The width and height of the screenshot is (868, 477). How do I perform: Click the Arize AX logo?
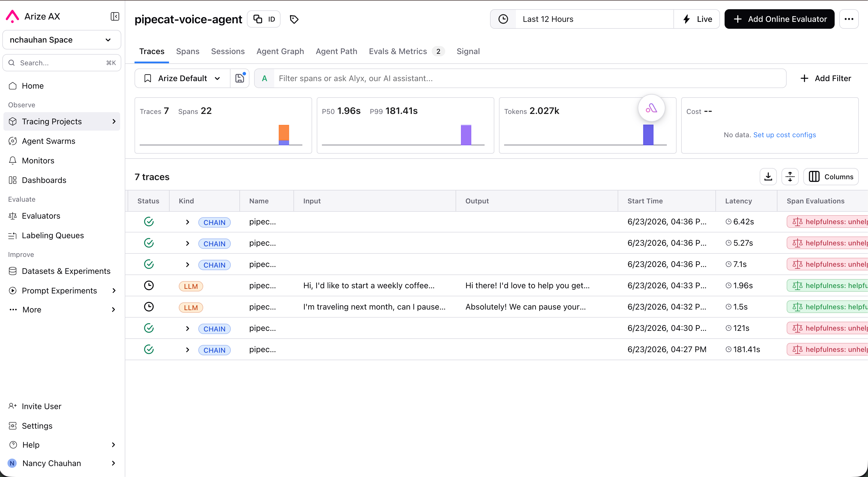pos(12,16)
